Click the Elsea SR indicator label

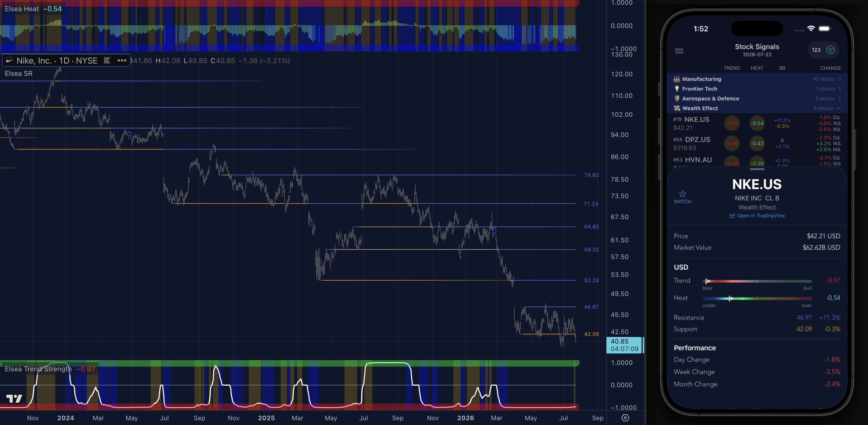19,73
